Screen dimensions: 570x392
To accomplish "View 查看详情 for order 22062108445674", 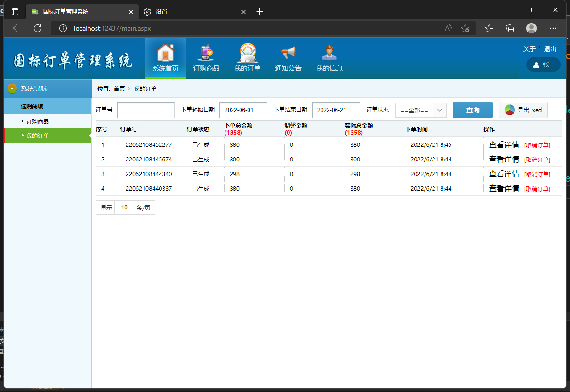I will coord(504,160).
